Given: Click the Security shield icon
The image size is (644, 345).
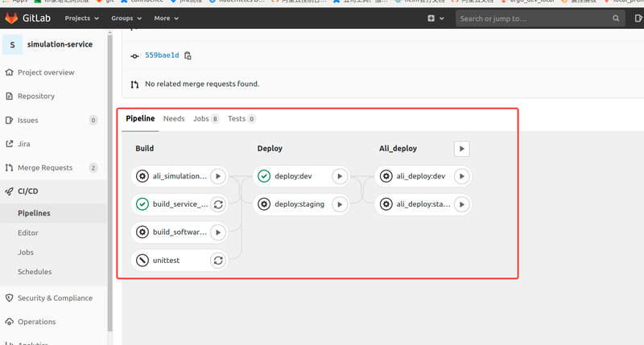Looking at the screenshot, I should coord(9,298).
